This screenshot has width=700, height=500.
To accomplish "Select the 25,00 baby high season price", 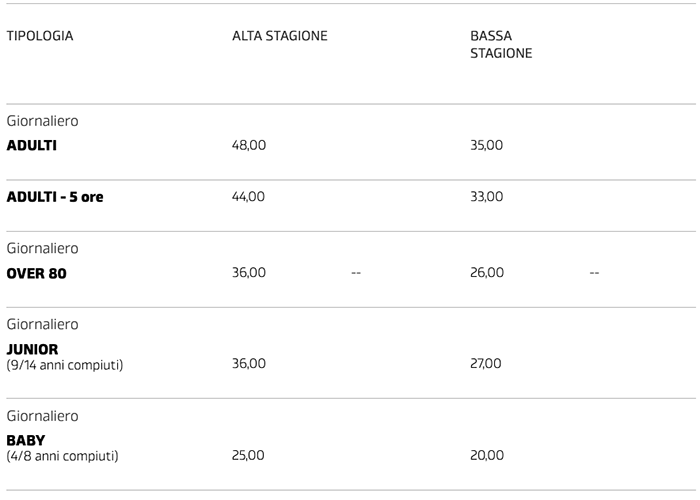I will point(249,455).
